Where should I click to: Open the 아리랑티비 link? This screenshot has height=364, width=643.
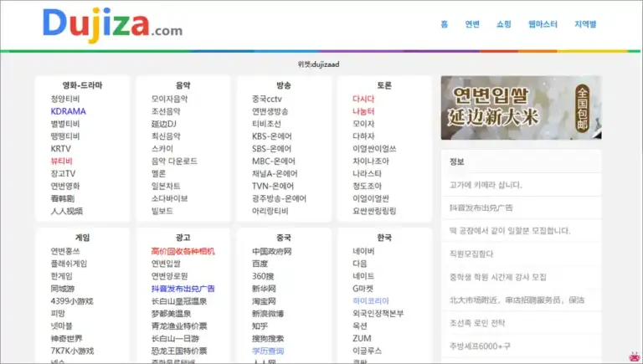270,211
